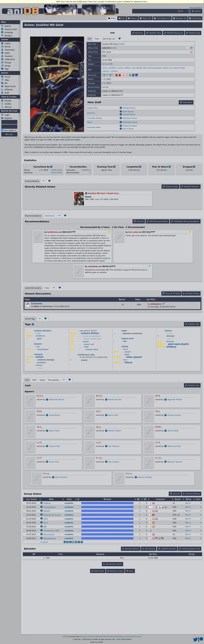Open Random from the sidebar menu
The image size is (204, 644).
coord(8,36)
